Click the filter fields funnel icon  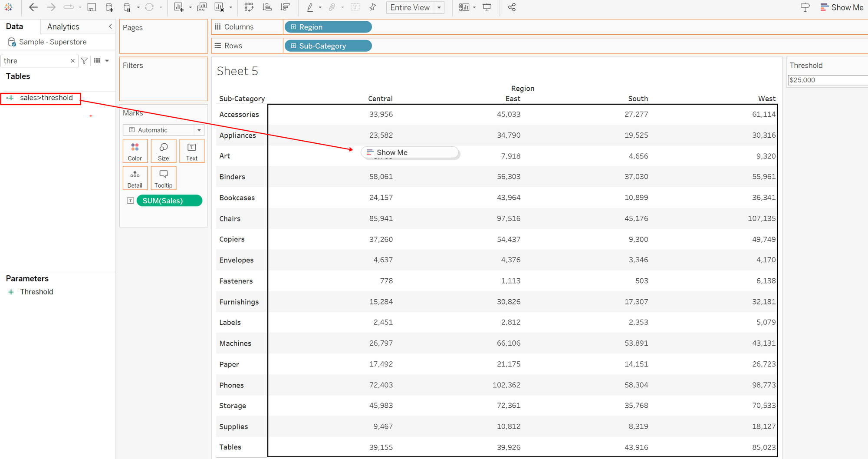85,61
